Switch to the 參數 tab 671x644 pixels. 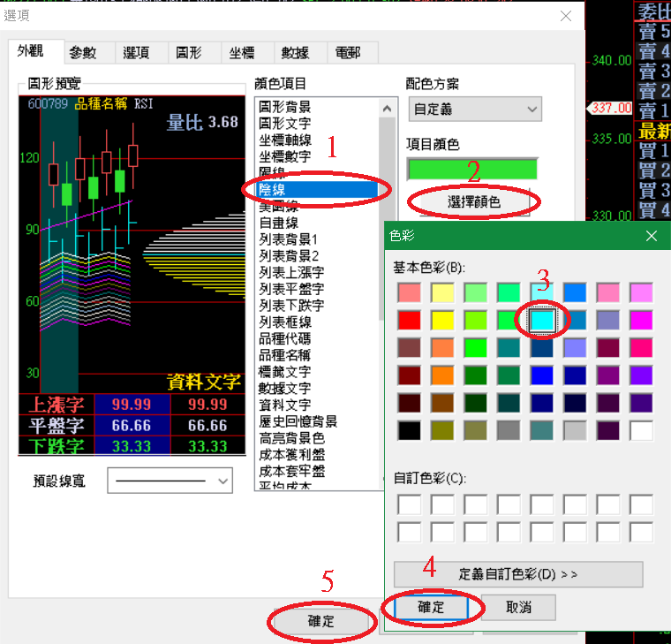tap(83, 52)
